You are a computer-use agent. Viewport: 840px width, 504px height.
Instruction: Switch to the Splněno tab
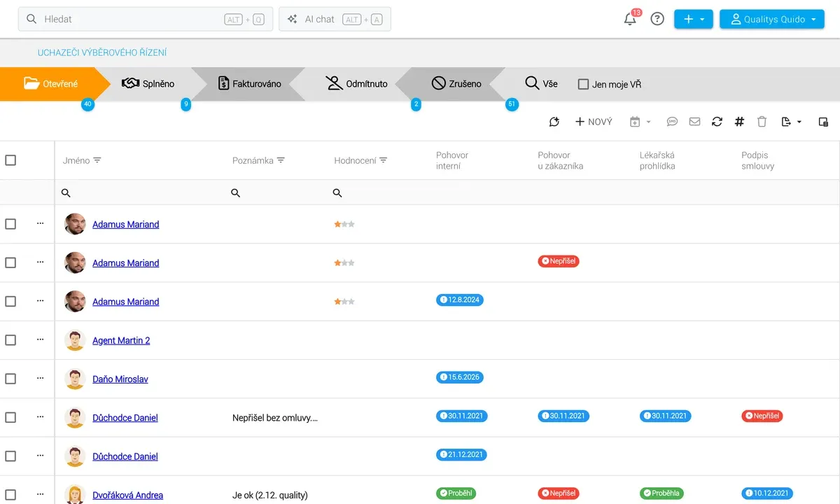click(148, 84)
